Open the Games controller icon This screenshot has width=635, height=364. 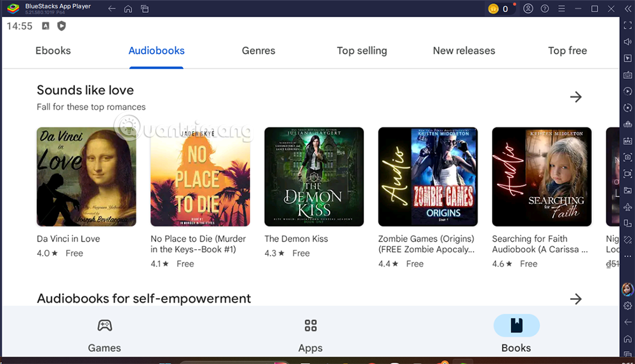pos(105,325)
